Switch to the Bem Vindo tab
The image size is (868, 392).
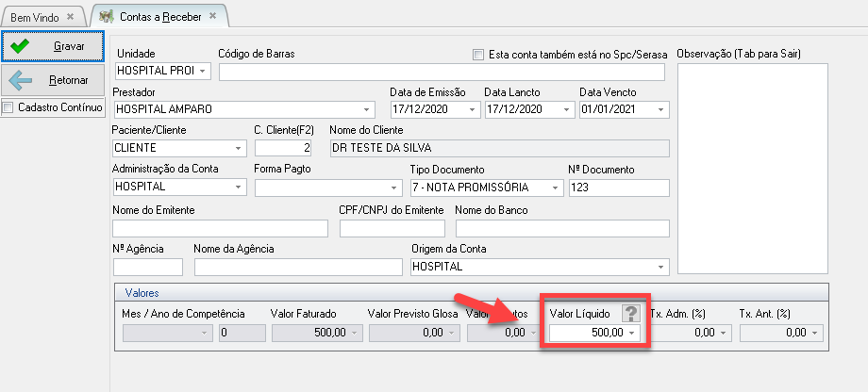pos(36,17)
